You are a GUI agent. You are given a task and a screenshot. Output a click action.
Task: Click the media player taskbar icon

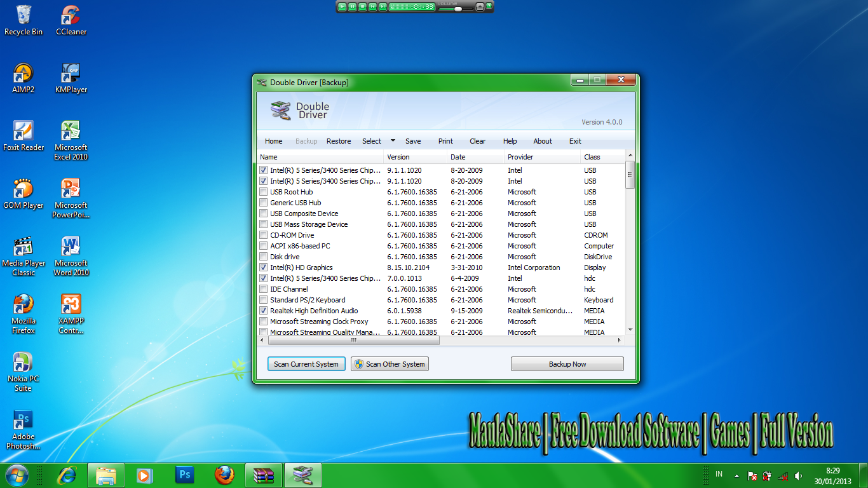(146, 475)
